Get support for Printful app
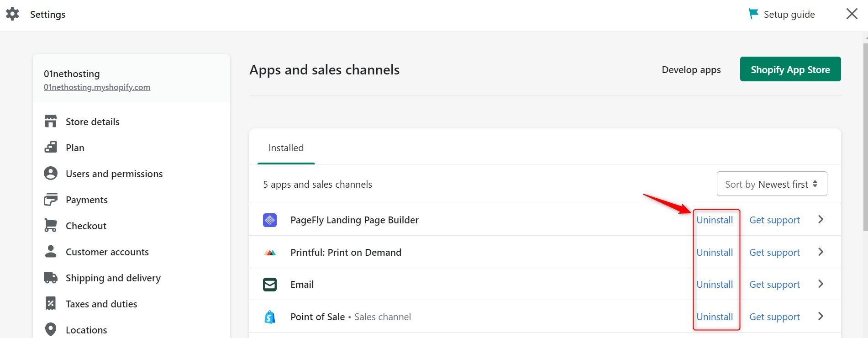This screenshot has height=338, width=868. [774, 253]
